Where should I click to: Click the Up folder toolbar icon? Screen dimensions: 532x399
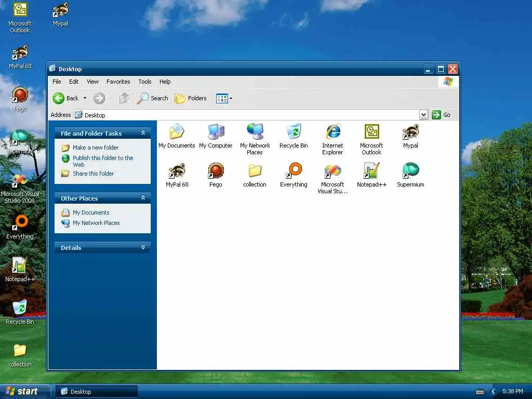pos(124,98)
